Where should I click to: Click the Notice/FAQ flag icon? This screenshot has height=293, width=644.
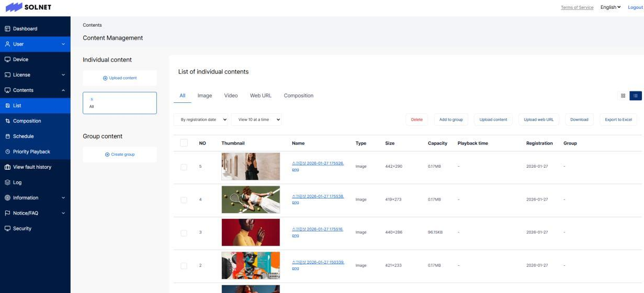click(7, 213)
